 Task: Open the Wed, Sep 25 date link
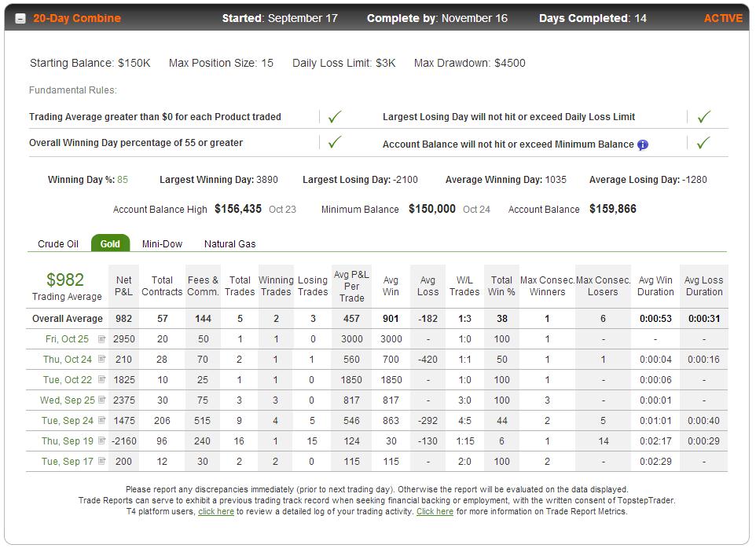tap(67, 400)
